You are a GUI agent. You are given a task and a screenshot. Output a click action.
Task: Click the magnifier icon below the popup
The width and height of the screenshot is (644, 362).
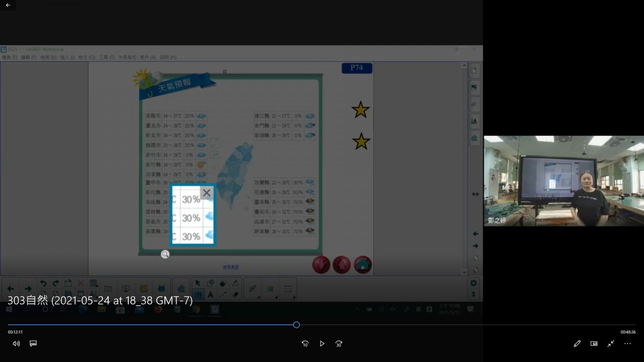165,254
